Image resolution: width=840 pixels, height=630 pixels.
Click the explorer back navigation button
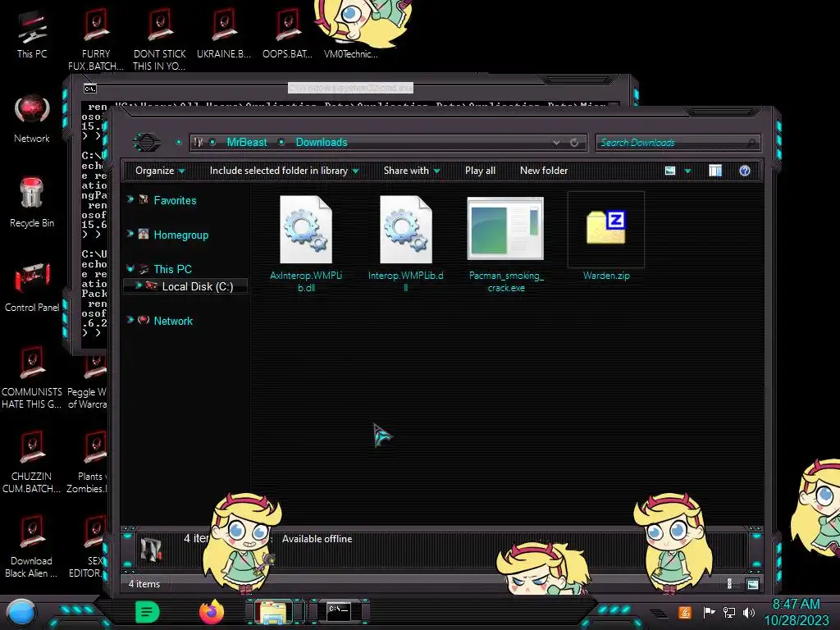(x=146, y=142)
